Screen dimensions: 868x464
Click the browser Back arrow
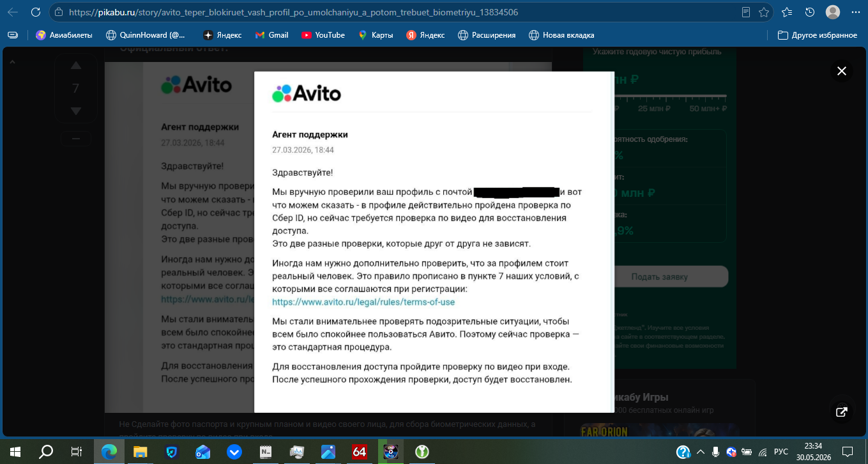click(13, 12)
